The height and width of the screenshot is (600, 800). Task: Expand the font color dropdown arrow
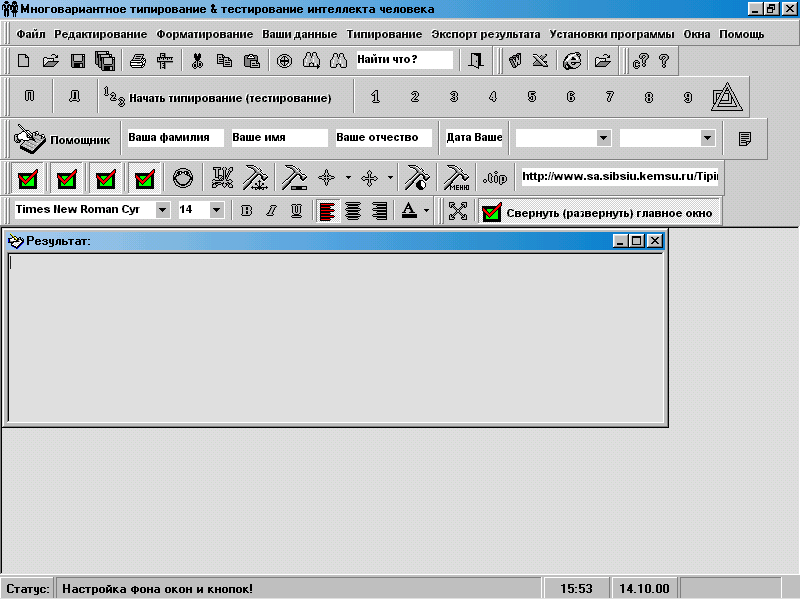pyautogui.click(x=427, y=211)
